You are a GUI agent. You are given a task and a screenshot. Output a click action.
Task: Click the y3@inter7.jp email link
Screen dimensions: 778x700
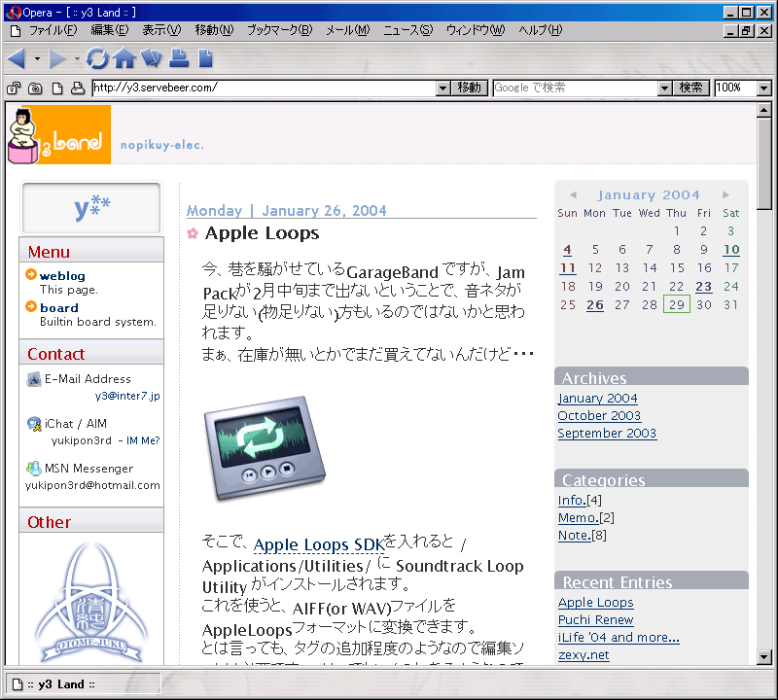click(x=127, y=396)
